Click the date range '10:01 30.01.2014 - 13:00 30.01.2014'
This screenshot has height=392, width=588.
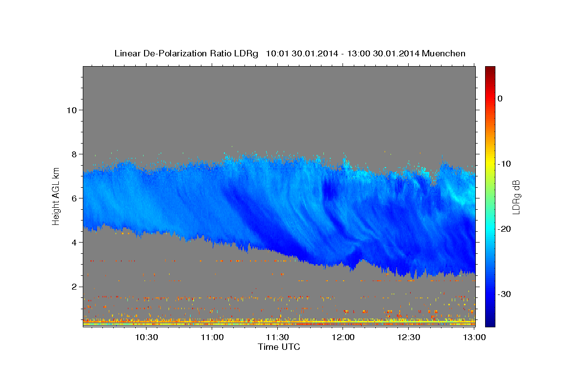pos(343,53)
